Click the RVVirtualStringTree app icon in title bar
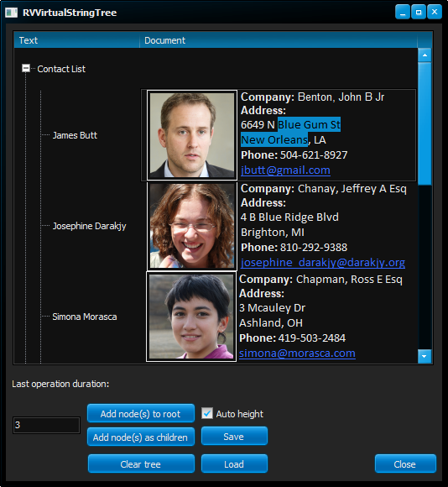The image size is (448, 487). tap(12, 13)
